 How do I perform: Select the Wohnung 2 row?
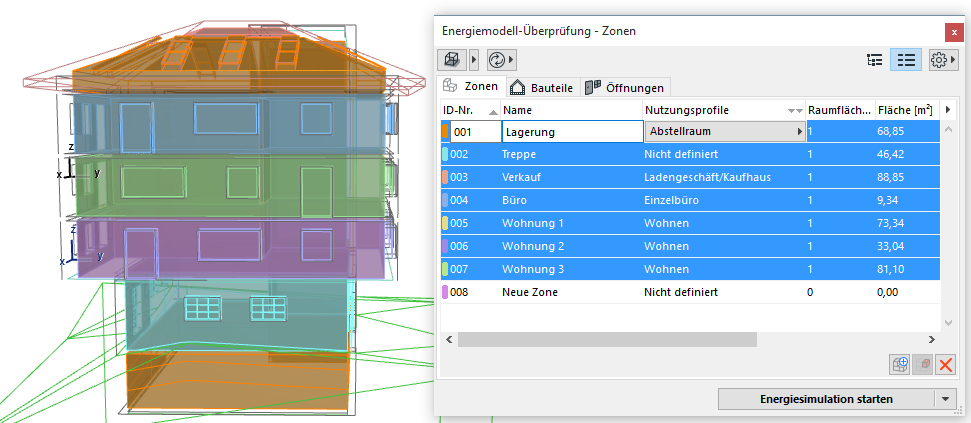(x=690, y=246)
